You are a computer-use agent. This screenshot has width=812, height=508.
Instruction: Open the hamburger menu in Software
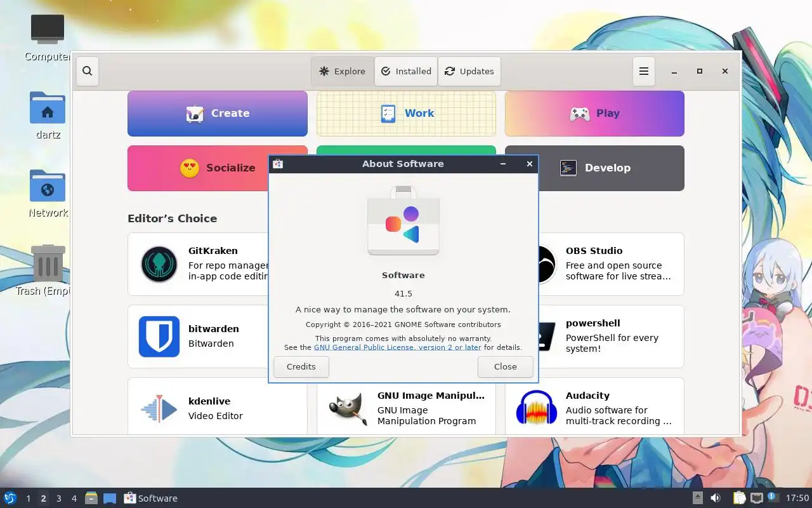click(x=643, y=71)
